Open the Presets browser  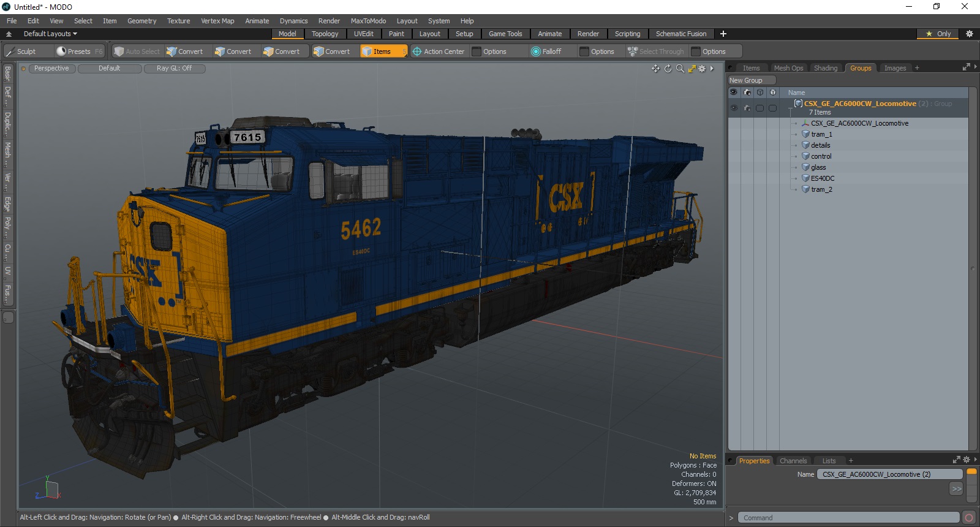(x=80, y=51)
